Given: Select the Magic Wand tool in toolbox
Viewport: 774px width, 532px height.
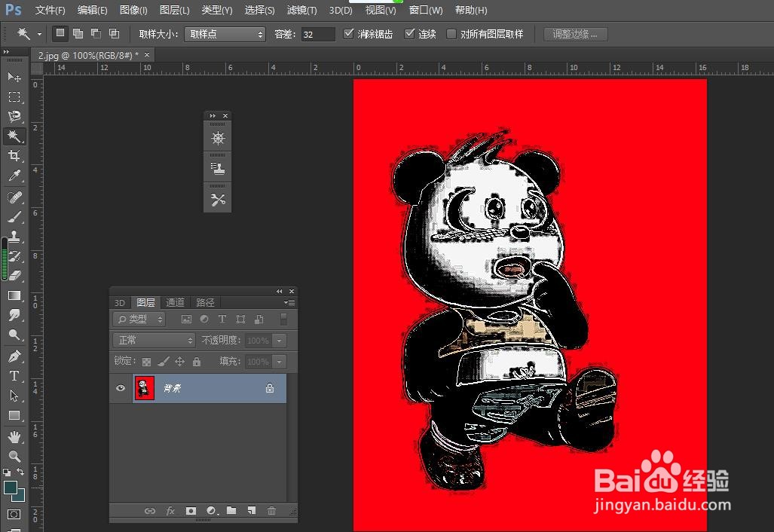Looking at the screenshot, I should click(14, 136).
